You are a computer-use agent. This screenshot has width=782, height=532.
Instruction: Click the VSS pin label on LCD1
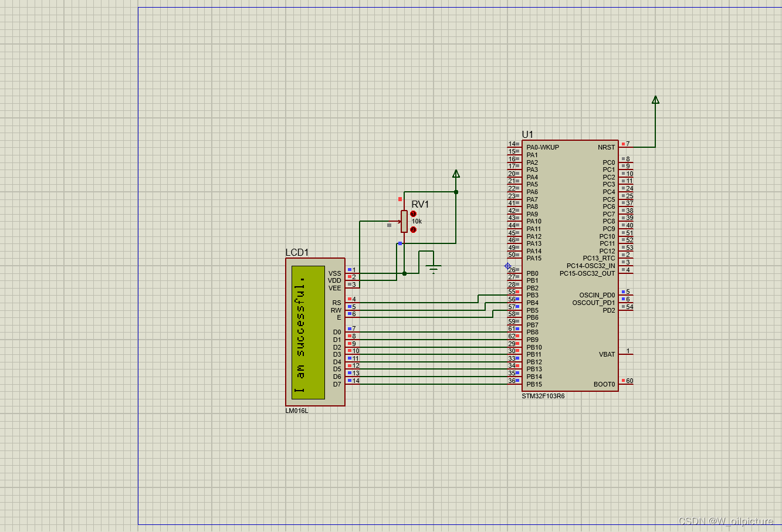click(334, 273)
